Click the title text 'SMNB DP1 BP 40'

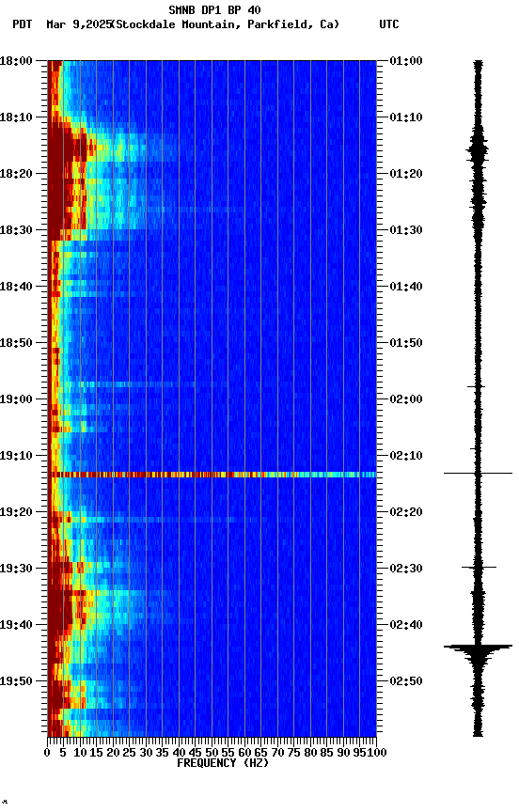point(214,9)
